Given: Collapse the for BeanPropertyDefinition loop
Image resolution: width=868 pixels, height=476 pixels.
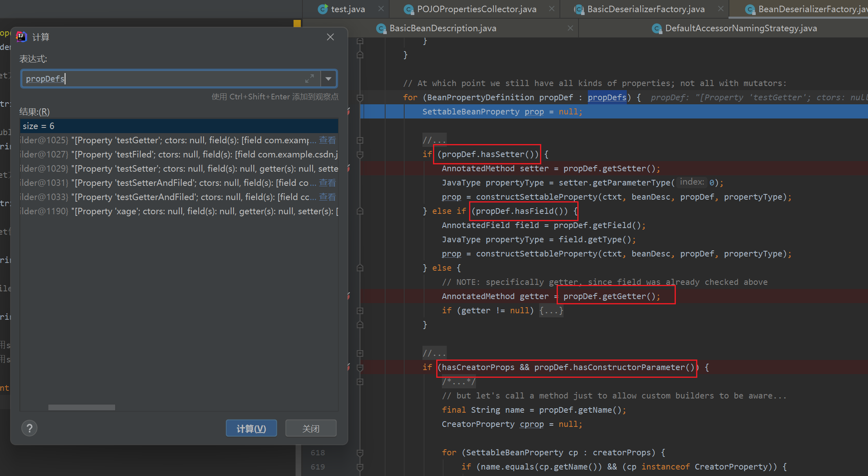Looking at the screenshot, I should tap(360, 97).
